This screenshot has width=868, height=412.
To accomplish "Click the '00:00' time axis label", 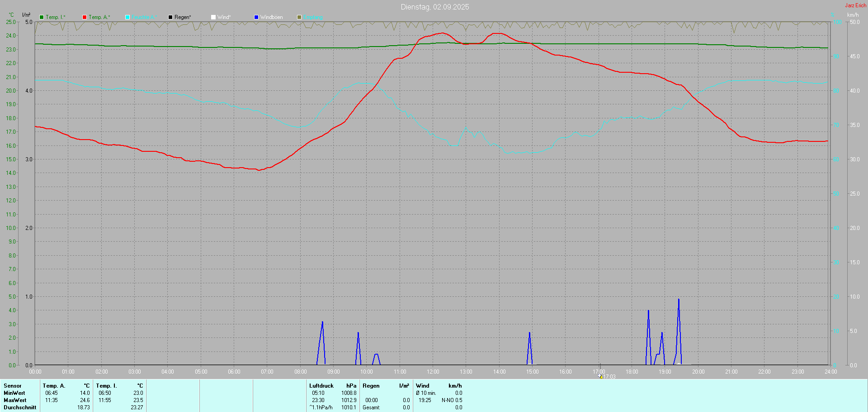I will pos(35,372).
